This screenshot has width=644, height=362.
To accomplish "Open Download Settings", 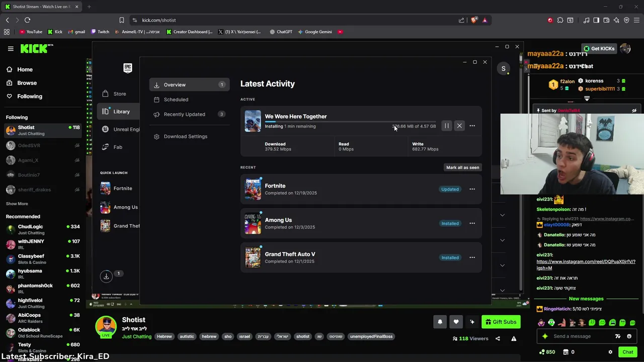I will click(180, 136).
